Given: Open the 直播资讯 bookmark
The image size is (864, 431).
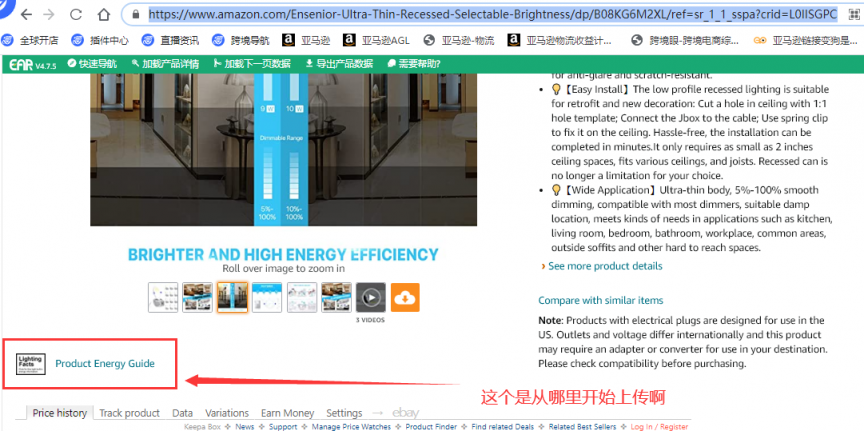Looking at the screenshot, I should coord(170,40).
